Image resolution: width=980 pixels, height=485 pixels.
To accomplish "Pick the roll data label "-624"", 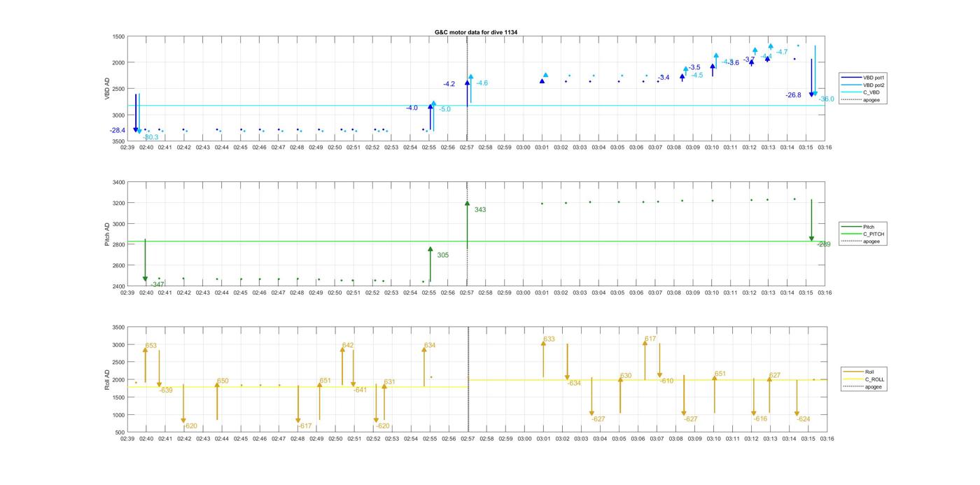I will (804, 419).
